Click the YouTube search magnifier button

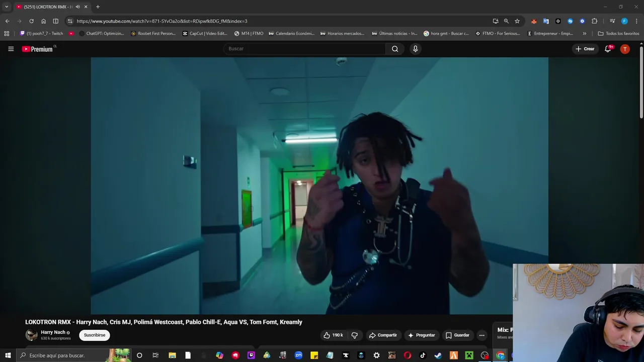click(x=395, y=49)
